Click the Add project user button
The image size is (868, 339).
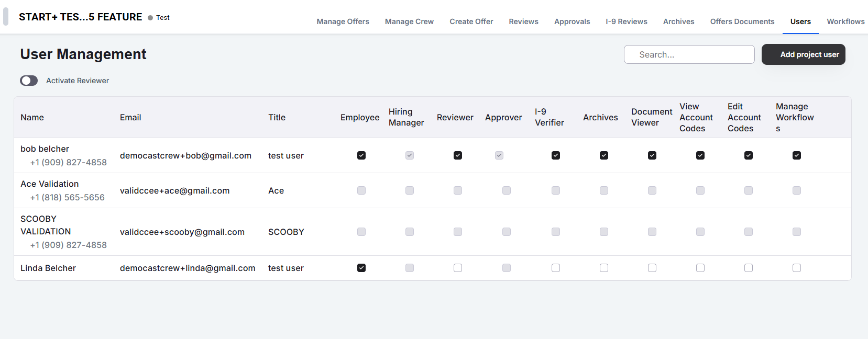(x=803, y=54)
